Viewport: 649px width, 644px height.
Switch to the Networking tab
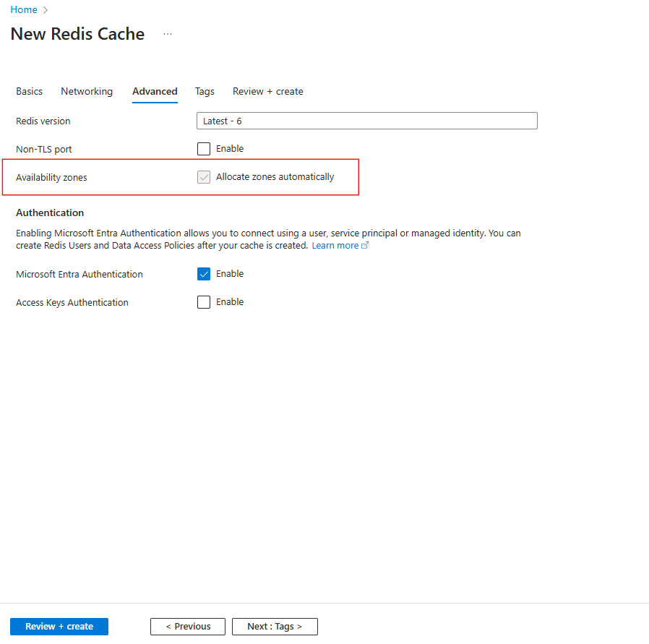click(87, 91)
